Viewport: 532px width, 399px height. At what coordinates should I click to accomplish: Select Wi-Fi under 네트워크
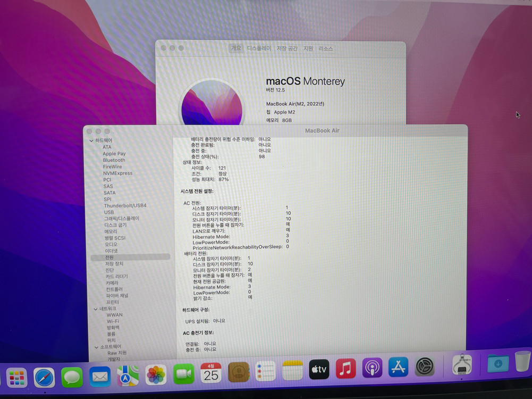[113, 321]
